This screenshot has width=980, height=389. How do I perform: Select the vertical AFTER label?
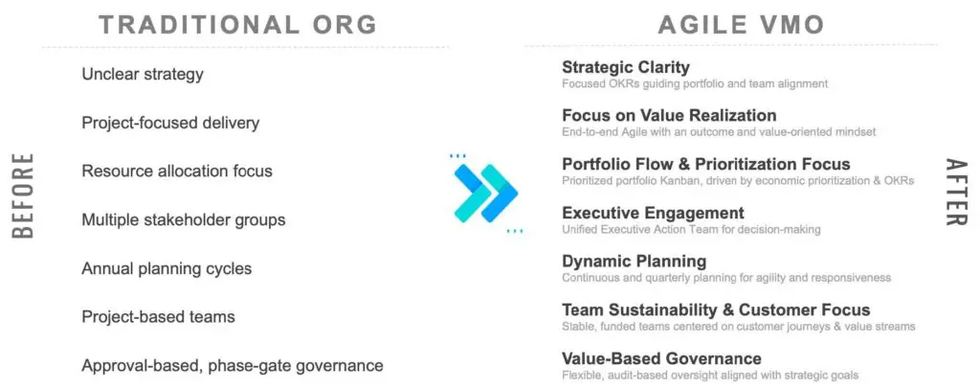pyautogui.click(x=956, y=193)
